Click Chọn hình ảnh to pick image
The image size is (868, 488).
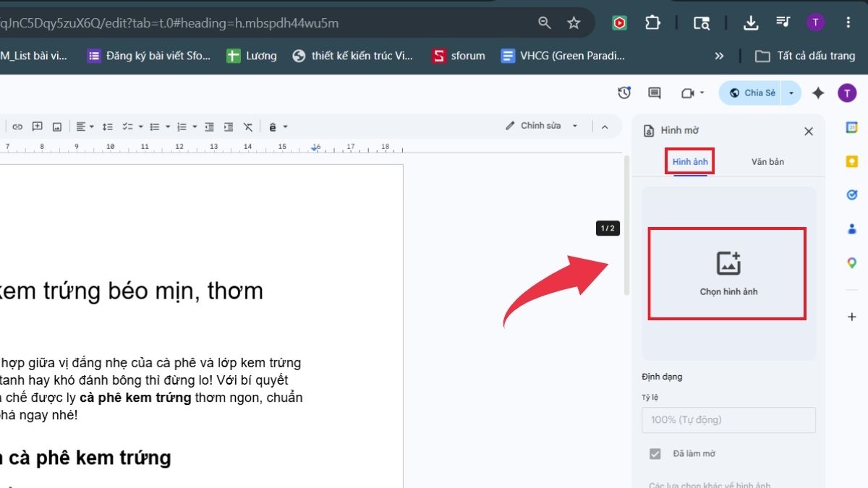coord(727,273)
